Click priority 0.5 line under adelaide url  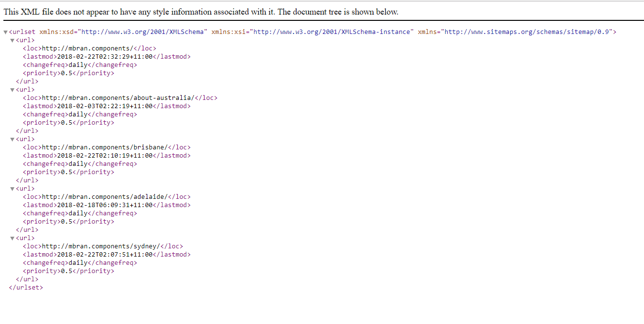(68, 221)
